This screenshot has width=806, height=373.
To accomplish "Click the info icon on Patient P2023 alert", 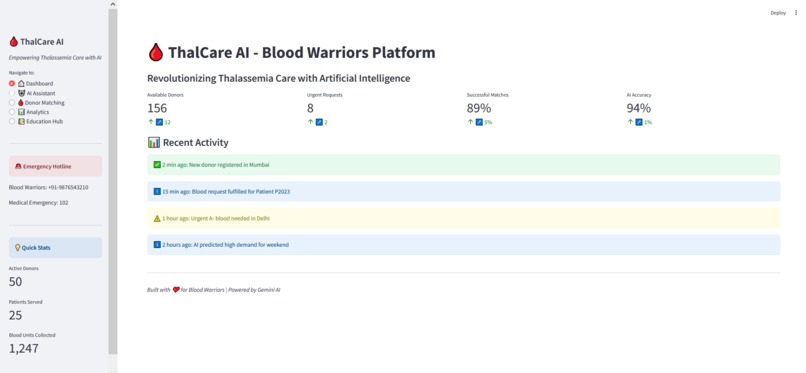I will click(x=157, y=192).
